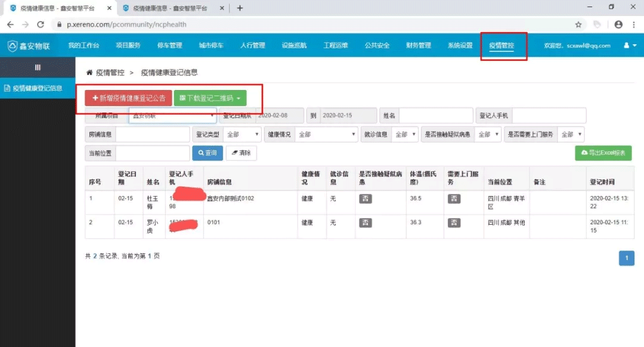Select 疫情健康登记信息 in the sidebar
The height and width of the screenshot is (347, 644).
pyautogui.click(x=37, y=88)
